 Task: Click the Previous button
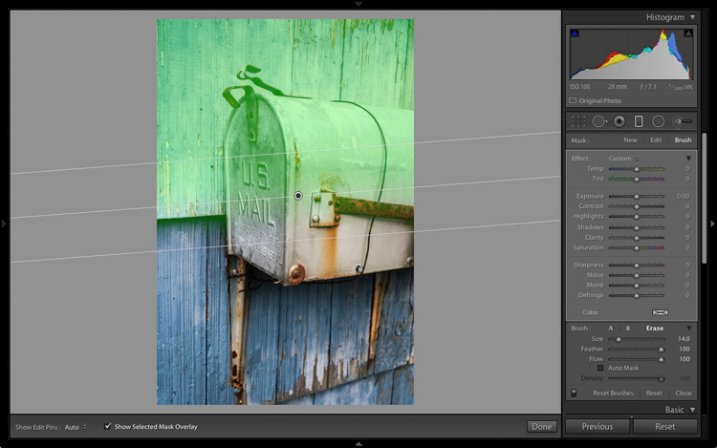click(597, 427)
